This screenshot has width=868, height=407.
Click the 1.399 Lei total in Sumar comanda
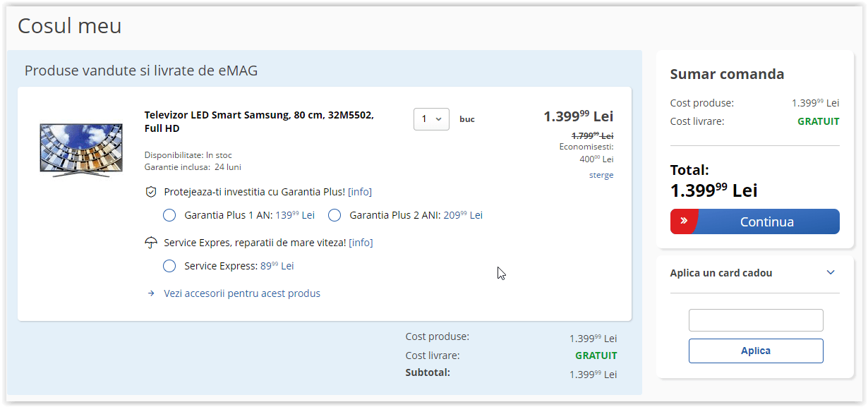click(x=714, y=190)
